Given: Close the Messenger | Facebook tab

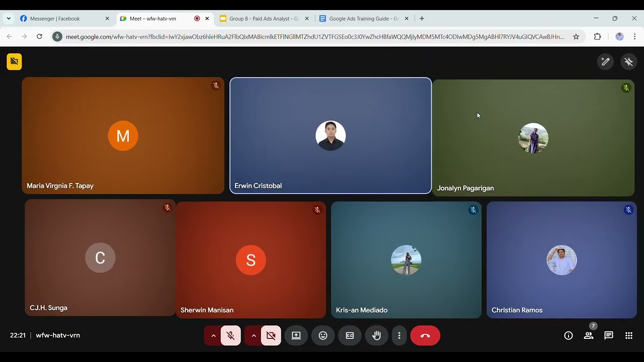Looking at the screenshot, I should coord(107,19).
